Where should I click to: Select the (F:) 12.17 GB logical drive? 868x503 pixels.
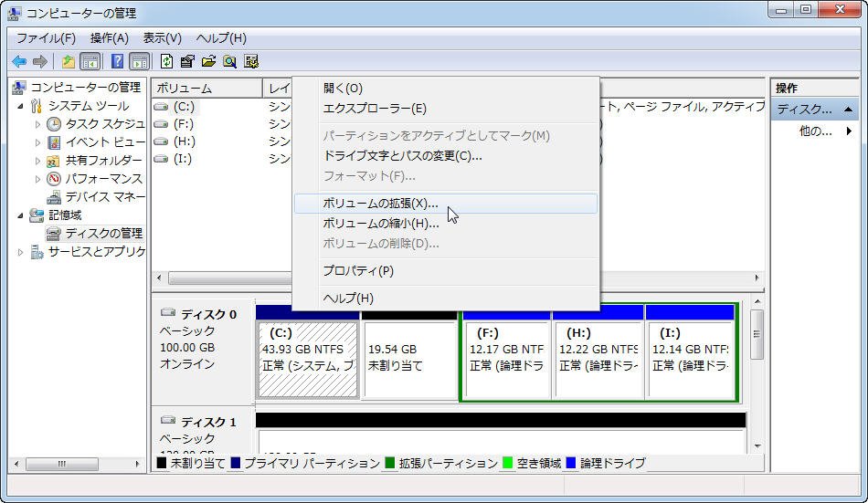pos(506,360)
